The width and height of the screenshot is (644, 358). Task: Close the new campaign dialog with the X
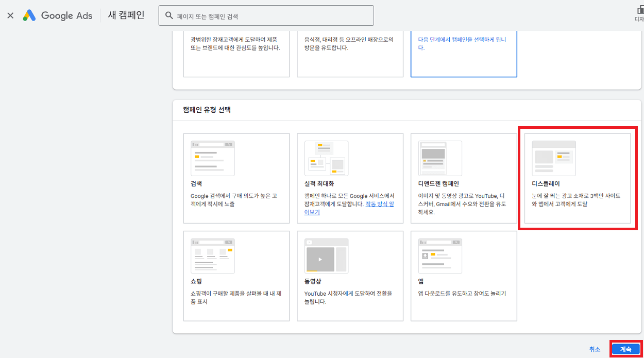click(x=10, y=15)
